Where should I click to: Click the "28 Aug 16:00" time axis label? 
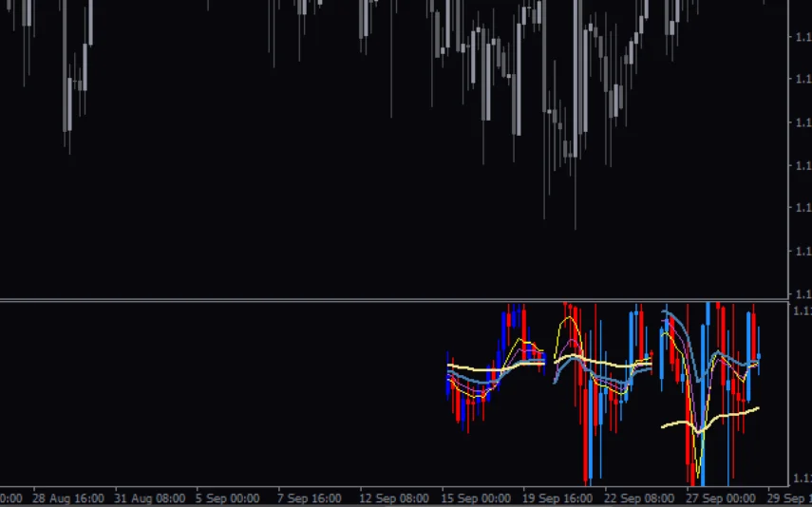click(x=68, y=498)
